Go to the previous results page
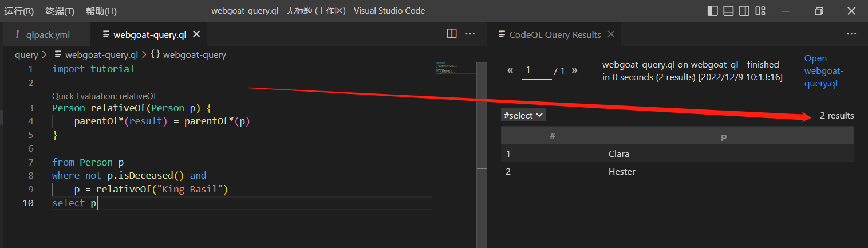Viewport: 868px width, 248px height. click(x=511, y=70)
